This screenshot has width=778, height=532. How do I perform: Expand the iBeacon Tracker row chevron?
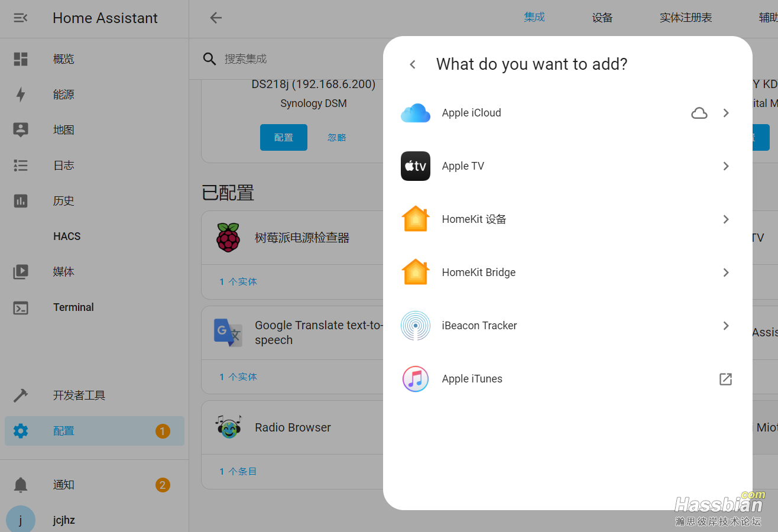[726, 326]
